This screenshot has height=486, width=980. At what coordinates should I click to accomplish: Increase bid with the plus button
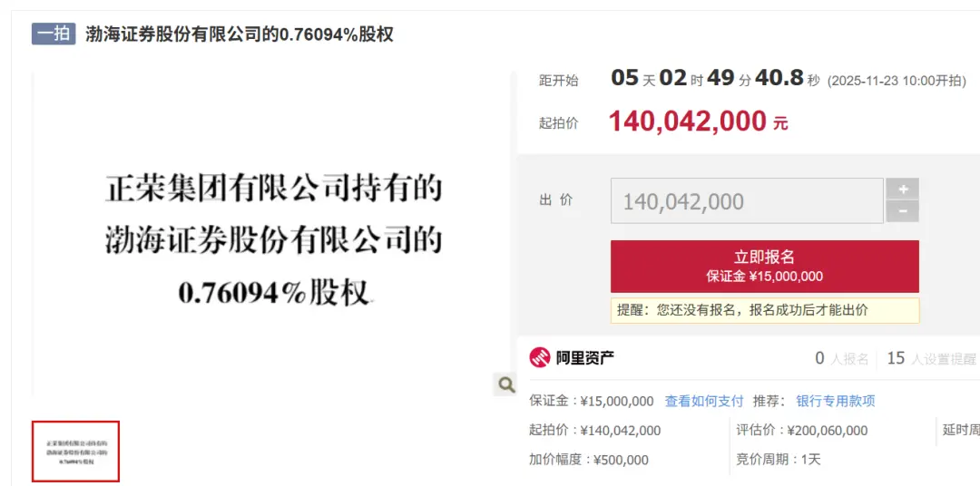pos(902,190)
